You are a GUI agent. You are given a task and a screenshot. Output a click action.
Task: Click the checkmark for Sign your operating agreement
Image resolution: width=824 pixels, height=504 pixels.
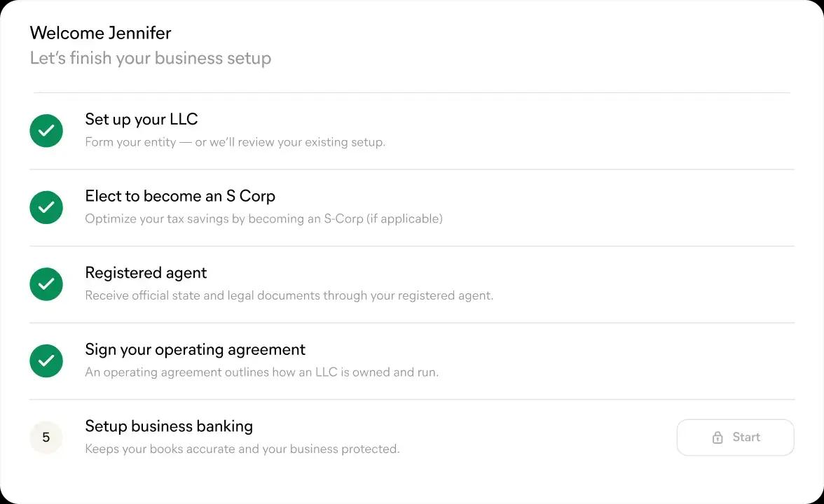click(x=46, y=360)
